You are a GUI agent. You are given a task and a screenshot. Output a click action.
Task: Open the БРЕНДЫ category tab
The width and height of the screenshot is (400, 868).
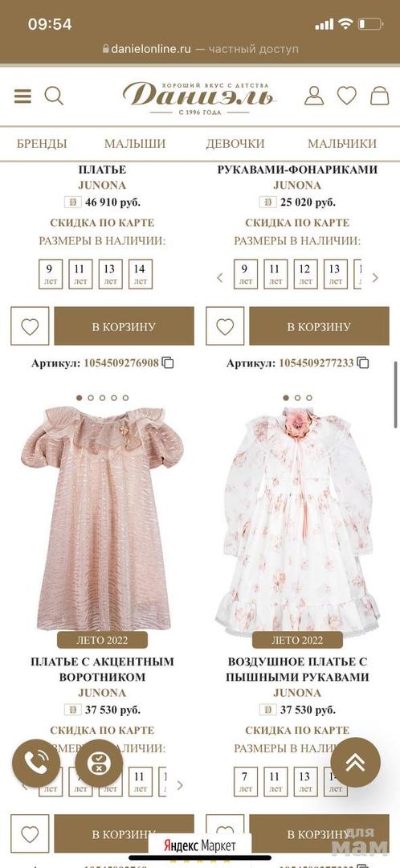pyautogui.click(x=42, y=143)
